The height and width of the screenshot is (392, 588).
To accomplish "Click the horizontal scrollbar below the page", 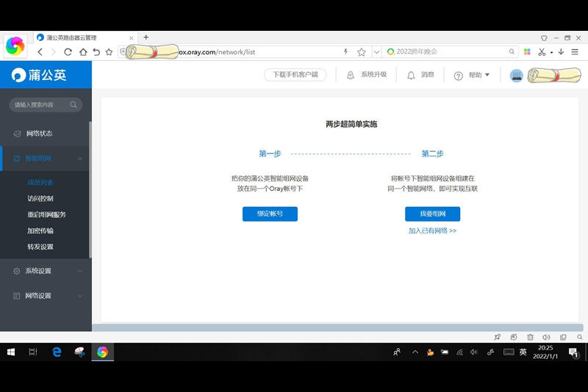I will (337, 327).
